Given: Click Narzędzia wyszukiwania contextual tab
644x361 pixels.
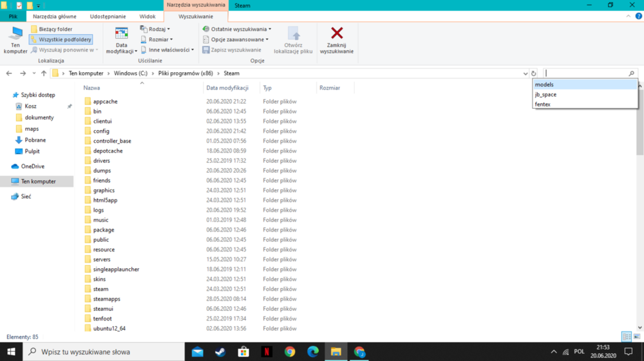Looking at the screenshot, I should pyautogui.click(x=196, y=5).
